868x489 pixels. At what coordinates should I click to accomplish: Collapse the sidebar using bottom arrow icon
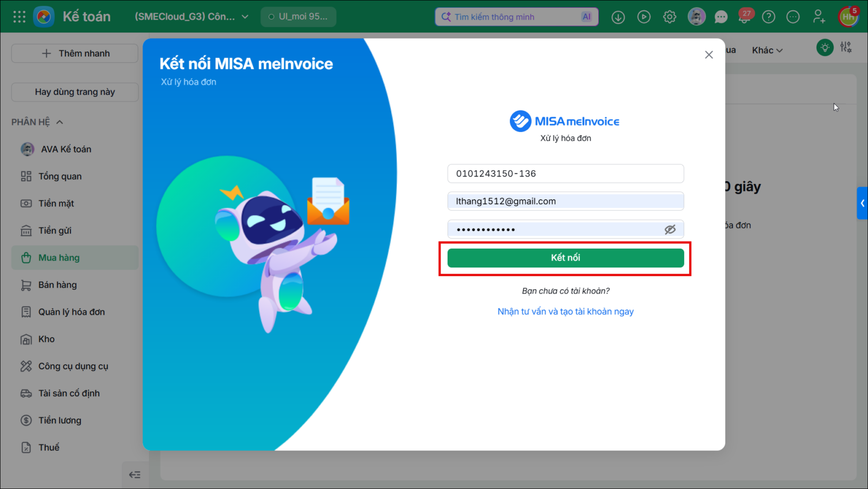pyautogui.click(x=135, y=475)
